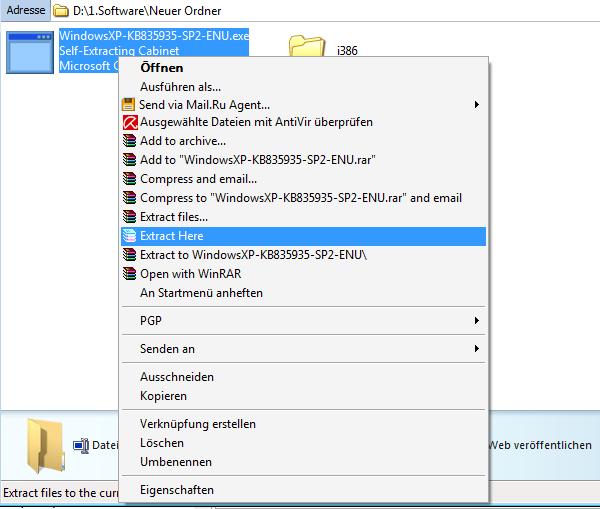Select Compress and email... entry
The height and width of the screenshot is (509, 600).
point(303,179)
